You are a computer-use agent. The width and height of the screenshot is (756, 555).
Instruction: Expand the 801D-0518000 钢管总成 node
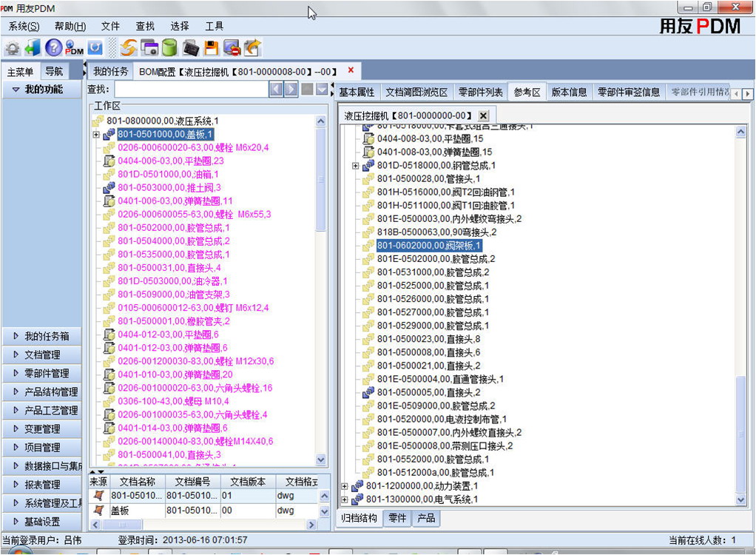click(355, 166)
